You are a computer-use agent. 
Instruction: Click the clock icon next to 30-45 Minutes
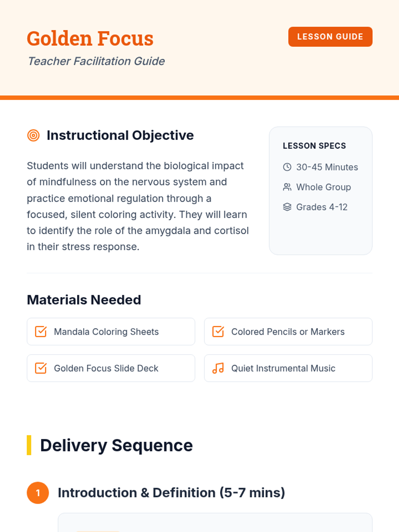287,167
